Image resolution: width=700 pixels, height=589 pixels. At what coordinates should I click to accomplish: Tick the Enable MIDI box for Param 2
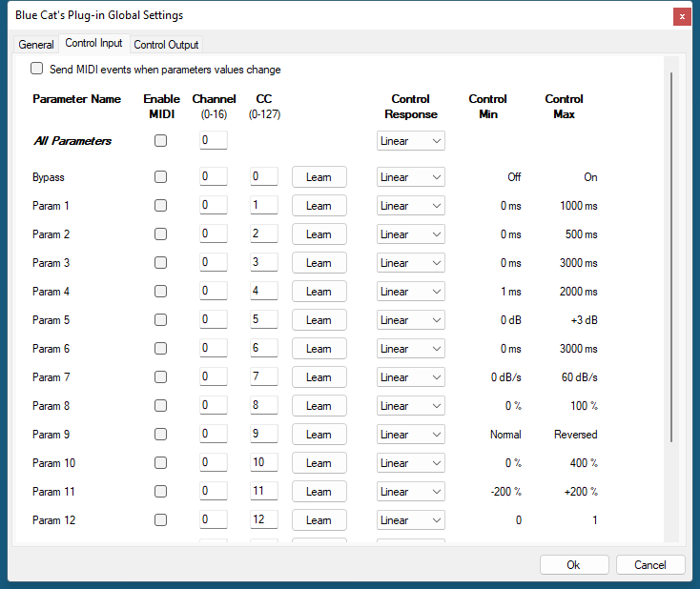(161, 234)
